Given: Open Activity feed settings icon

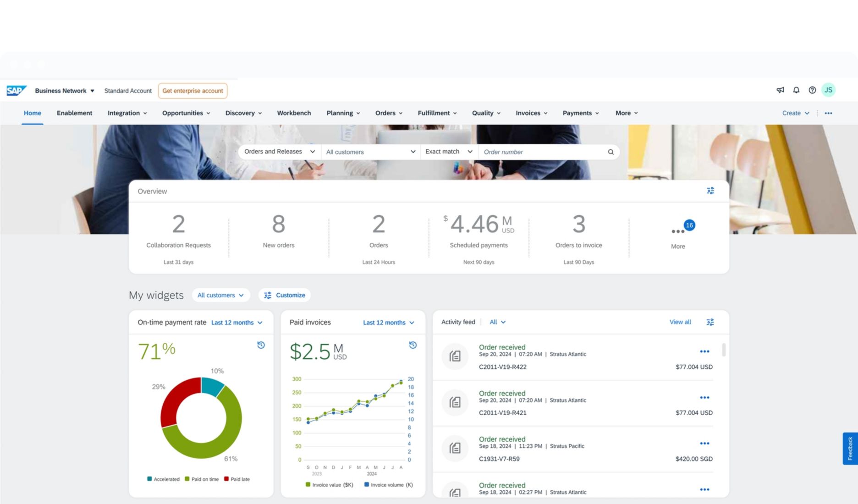Looking at the screenshot, I should click(x=710, y=322).
